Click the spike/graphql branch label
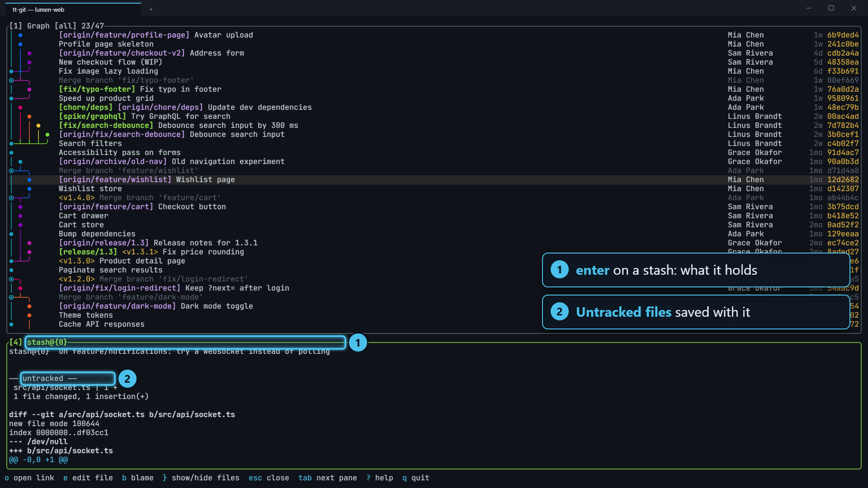Image resolution: width=868 pixels, height=488 pixels. pyautogui.click(x=92, y=116)
